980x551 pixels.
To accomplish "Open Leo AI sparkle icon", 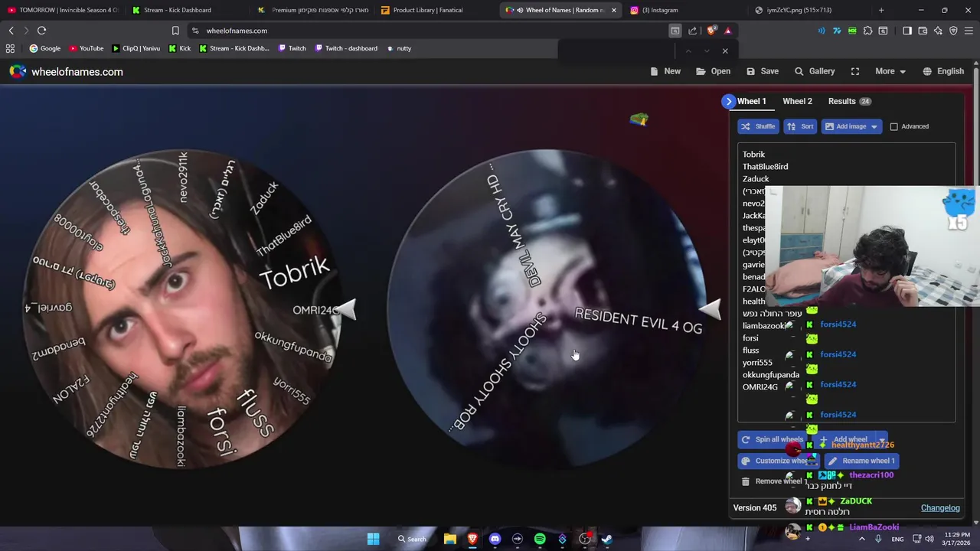I will [938, 31].
